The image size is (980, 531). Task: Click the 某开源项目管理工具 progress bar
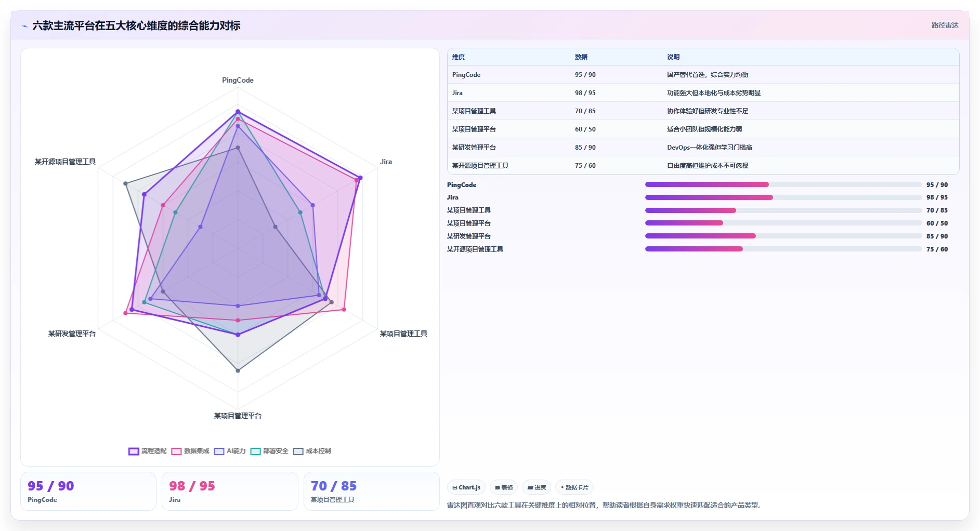point(783,249)
